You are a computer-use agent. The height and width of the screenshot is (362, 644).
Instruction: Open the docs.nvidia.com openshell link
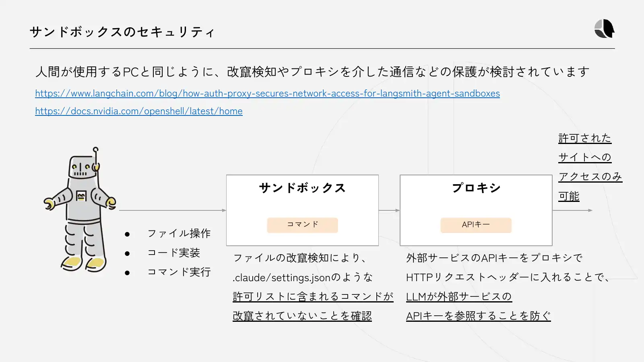[x=139, y=111]
